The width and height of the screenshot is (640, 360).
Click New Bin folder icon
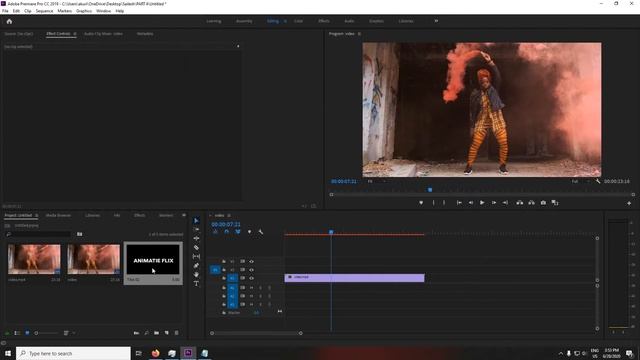click(x=156, y=333)
